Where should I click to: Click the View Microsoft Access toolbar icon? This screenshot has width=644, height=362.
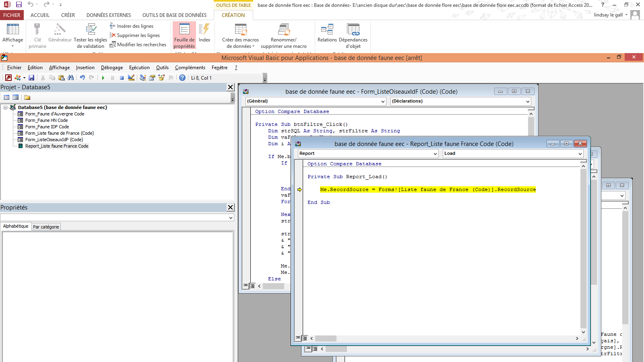click(x=8, y=78)
